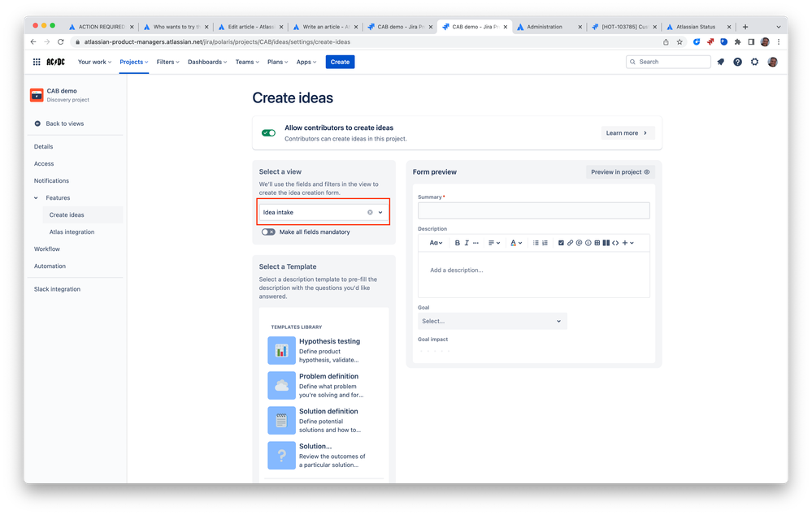Click the blue Create button
812x515 pixels.
click(340, 62)
